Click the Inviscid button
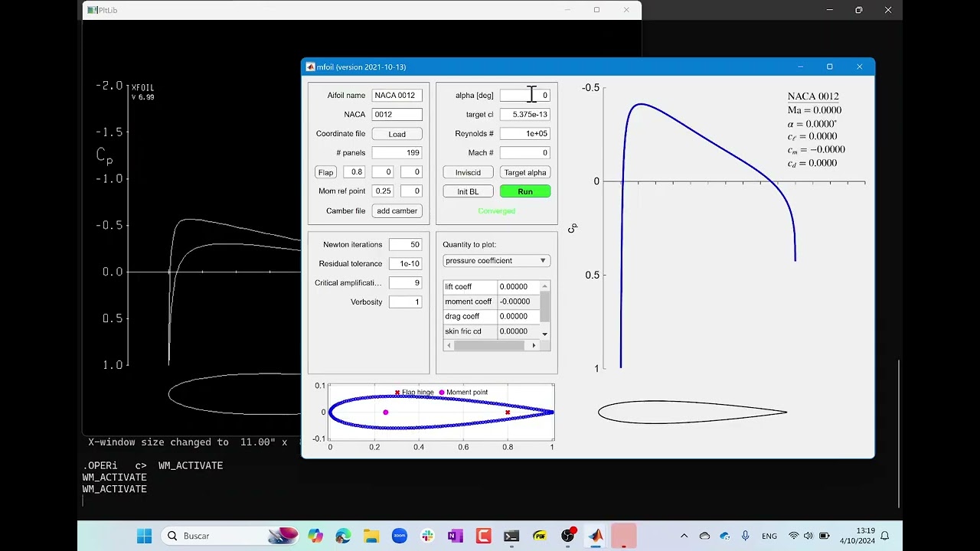 click(468, 172)
